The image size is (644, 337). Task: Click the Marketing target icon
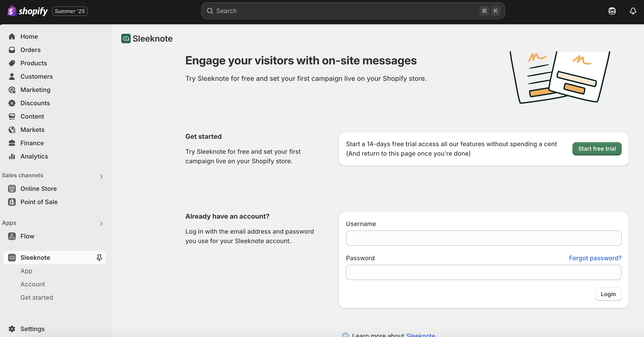click(12, 90)
